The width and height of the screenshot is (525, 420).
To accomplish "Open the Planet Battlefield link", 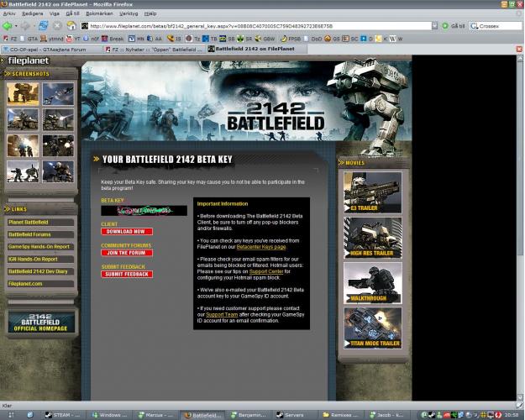I will pyautogui.click(x=40, y=222).
